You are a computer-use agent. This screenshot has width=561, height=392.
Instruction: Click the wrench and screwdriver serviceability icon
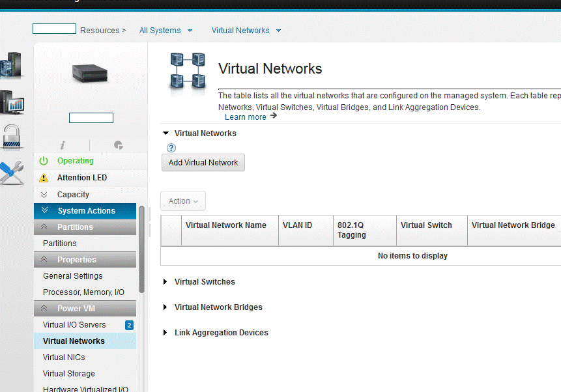11,173
